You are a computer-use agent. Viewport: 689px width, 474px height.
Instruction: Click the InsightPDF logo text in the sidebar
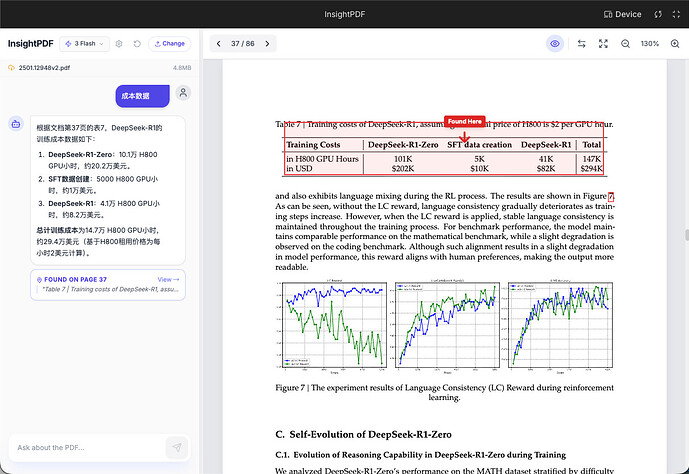(30, 43)
